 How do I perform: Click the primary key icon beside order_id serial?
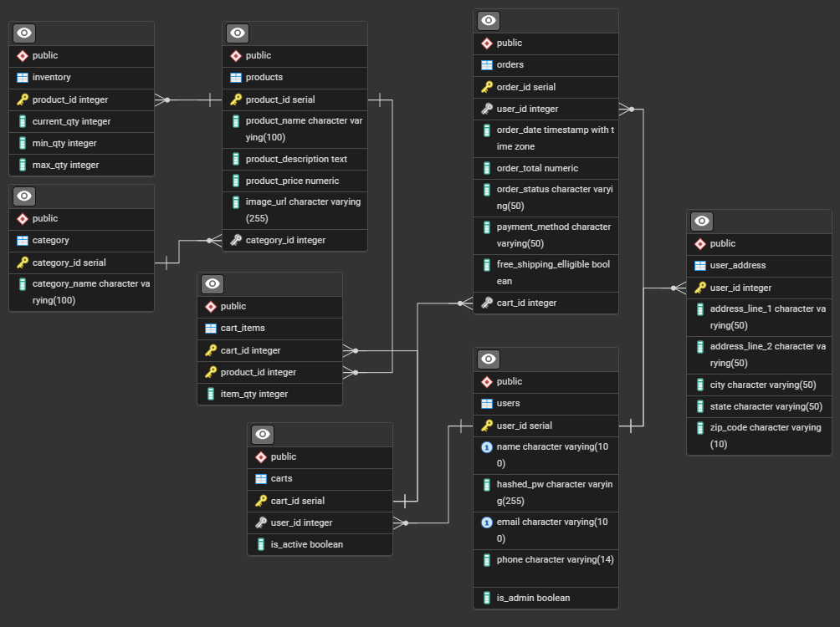click(487, 87)
